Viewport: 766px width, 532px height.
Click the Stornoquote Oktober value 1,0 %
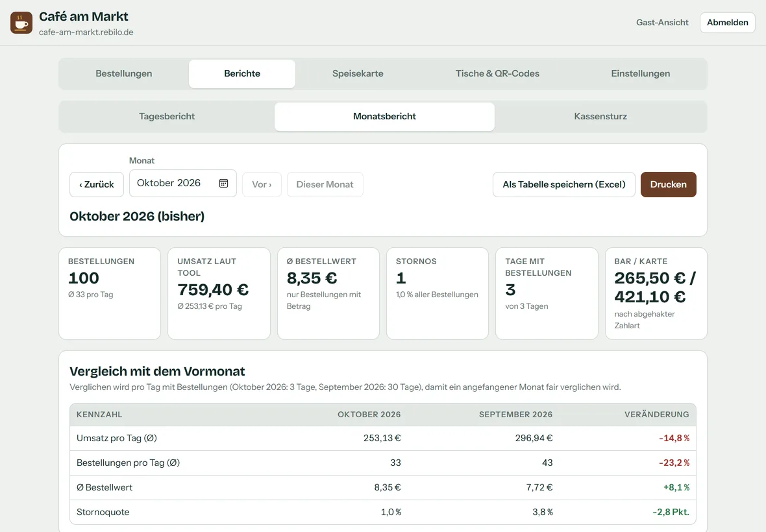click(x=391, y=512)
